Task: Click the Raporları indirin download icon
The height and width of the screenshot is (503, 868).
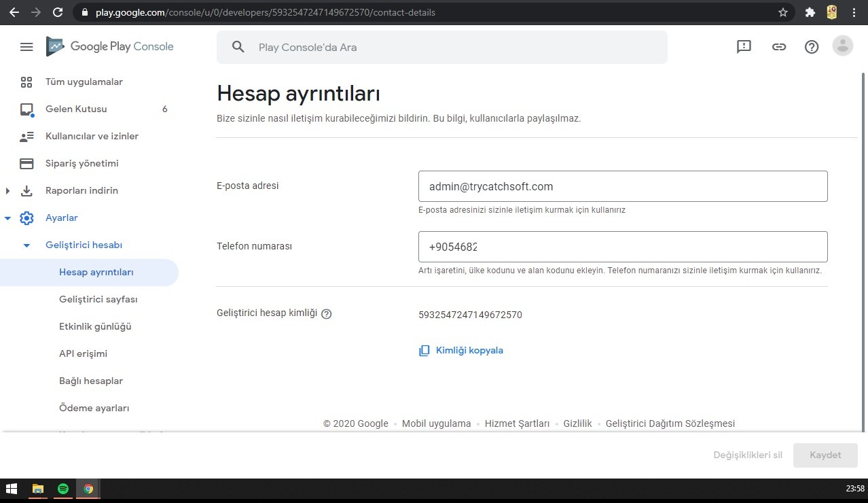Action: [x=26, y=191]
